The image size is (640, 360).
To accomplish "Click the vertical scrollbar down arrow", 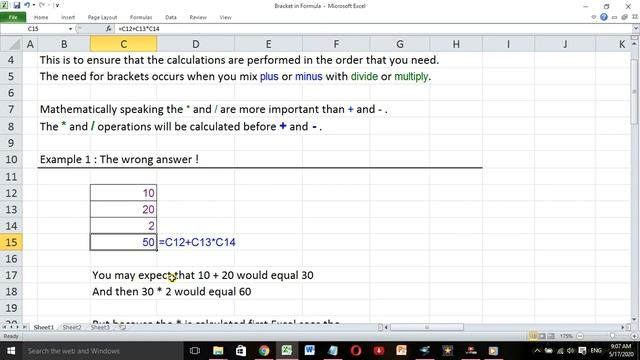I will (635, 320).
